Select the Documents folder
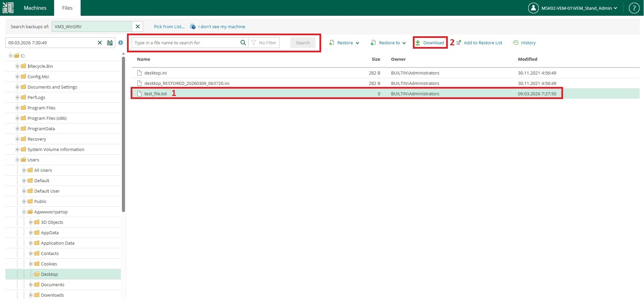Image resolution: width=644 pixels, height=300 pixels. 53,285
